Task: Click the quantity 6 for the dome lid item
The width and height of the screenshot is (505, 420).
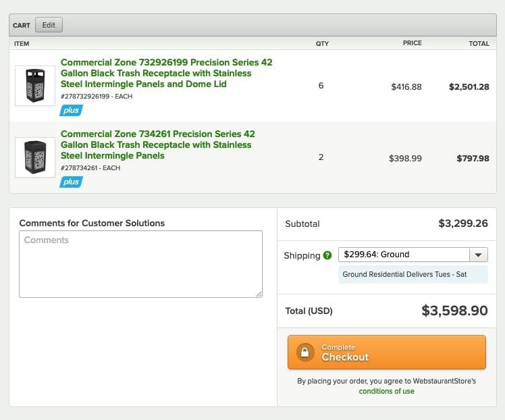Action: [321, 86]
